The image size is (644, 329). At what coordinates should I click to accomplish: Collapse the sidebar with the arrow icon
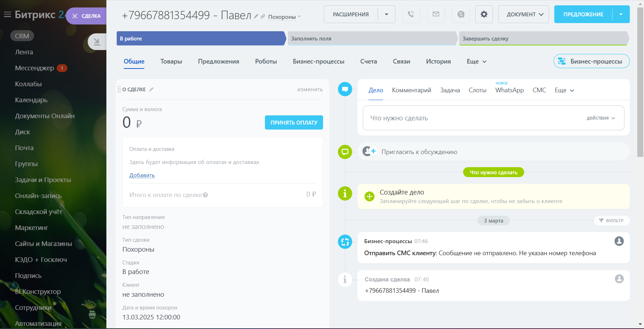click(96, 42)
